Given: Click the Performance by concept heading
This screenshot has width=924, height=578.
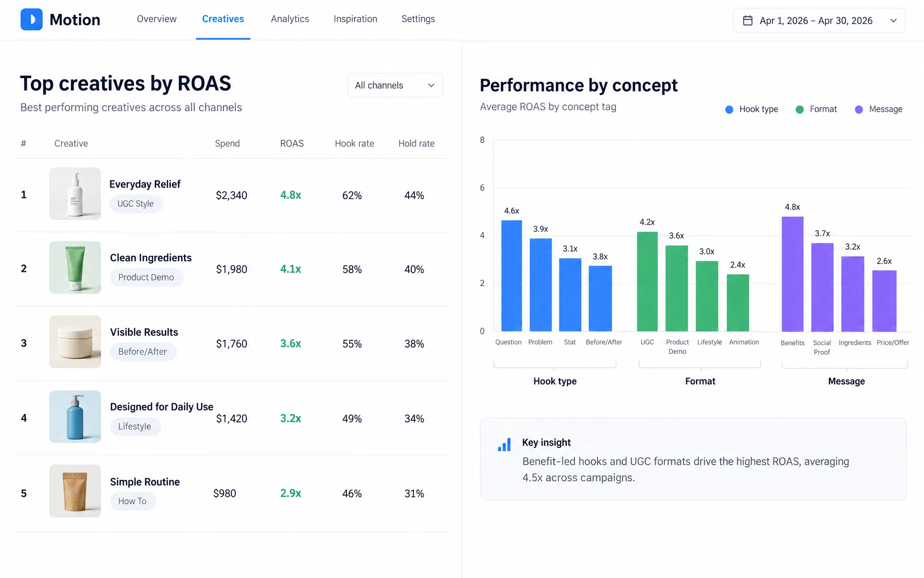Looking at the screenshot, I should 579,85.
